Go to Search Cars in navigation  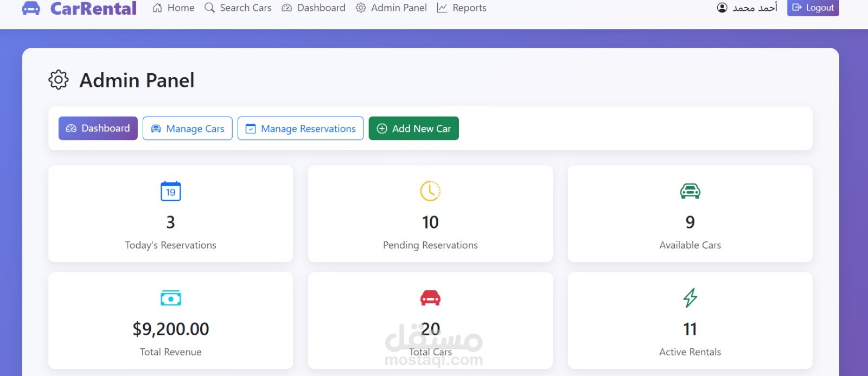pyautogui.click(x=238, y=8)
